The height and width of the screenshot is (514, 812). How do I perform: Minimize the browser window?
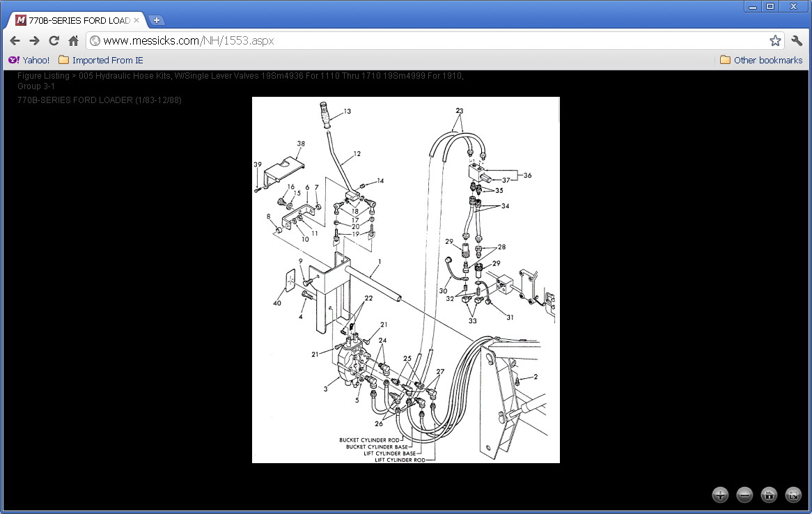(752, 7)
